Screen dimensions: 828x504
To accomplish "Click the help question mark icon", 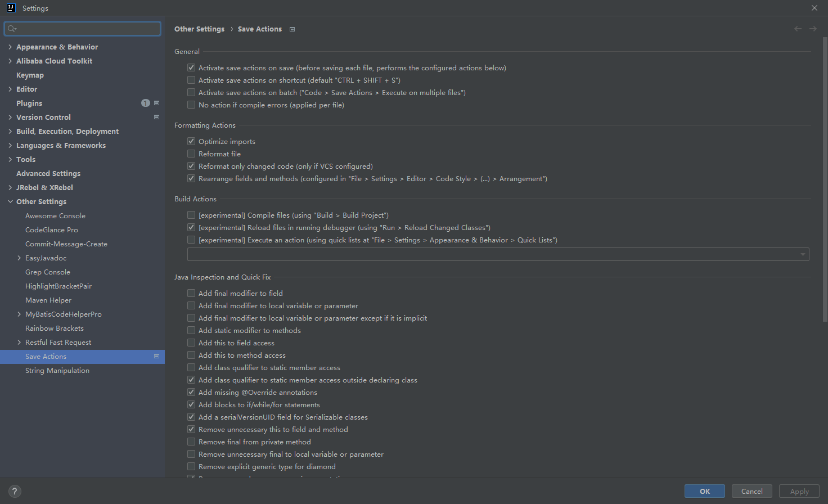I will tap(15, 491).
